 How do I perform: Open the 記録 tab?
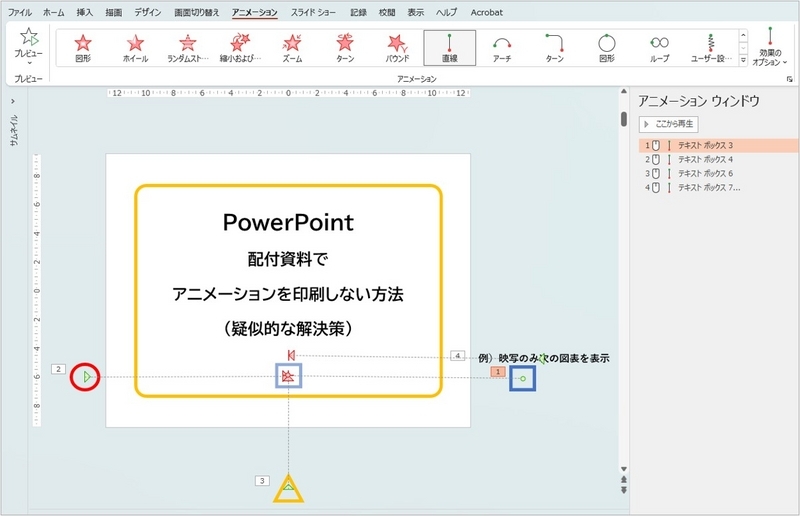[358, 12]
